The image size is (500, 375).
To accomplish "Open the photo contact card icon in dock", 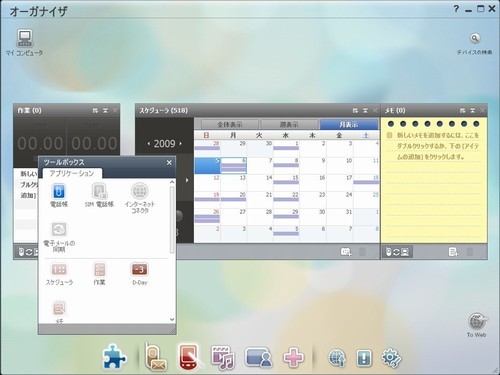I will coord(258,358).
